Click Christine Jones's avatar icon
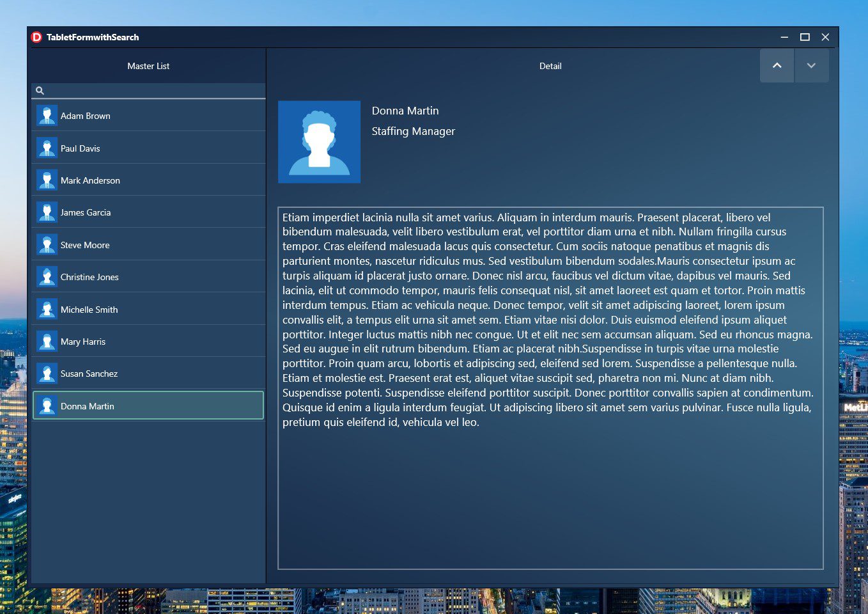868x614 pixels. (x=47, y=276)
